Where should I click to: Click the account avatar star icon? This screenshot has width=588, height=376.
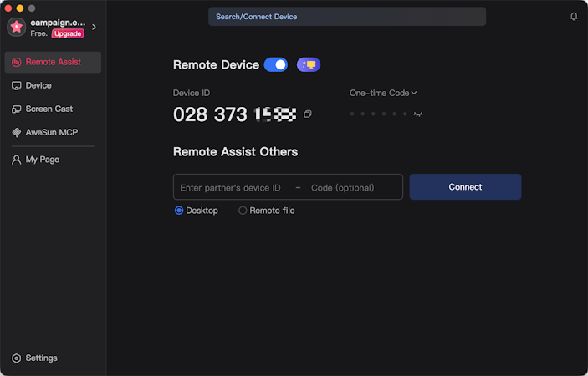click(16, 27)
